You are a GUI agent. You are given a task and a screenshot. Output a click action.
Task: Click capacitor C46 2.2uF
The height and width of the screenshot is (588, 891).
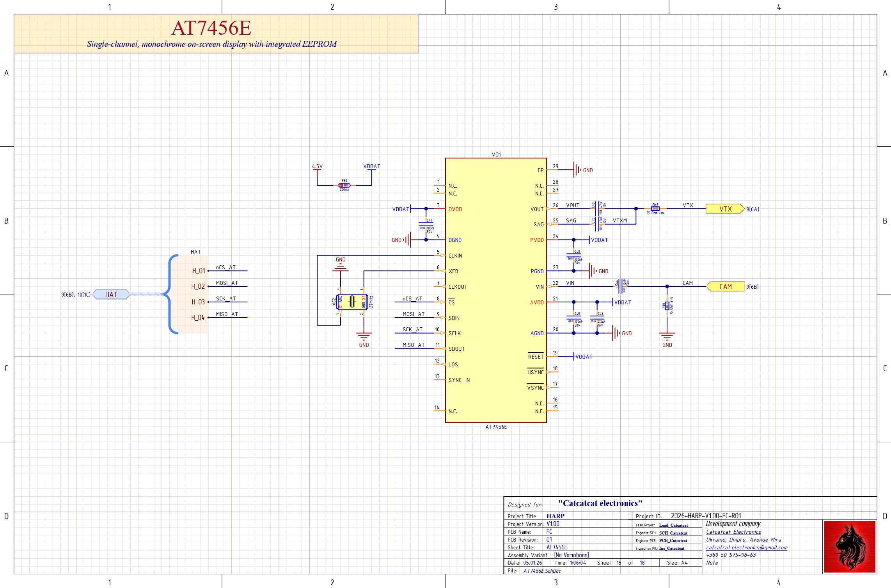pos(597,318)
